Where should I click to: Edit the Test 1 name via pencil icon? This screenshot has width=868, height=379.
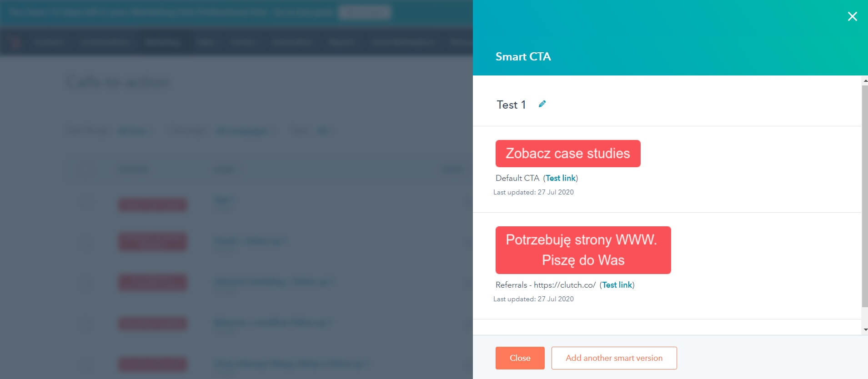point(542,104)
